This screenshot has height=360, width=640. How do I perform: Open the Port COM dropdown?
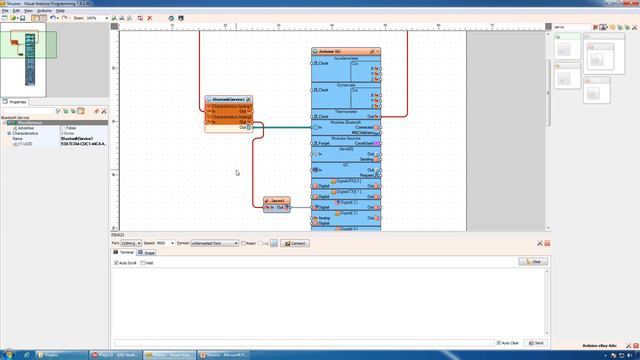pyautogui.click(x=139, y=243)
